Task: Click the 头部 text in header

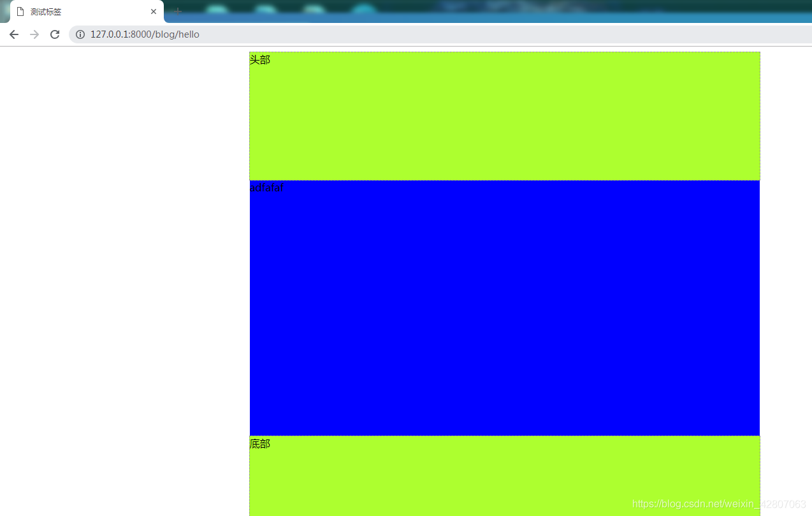Action: point(260,60)
